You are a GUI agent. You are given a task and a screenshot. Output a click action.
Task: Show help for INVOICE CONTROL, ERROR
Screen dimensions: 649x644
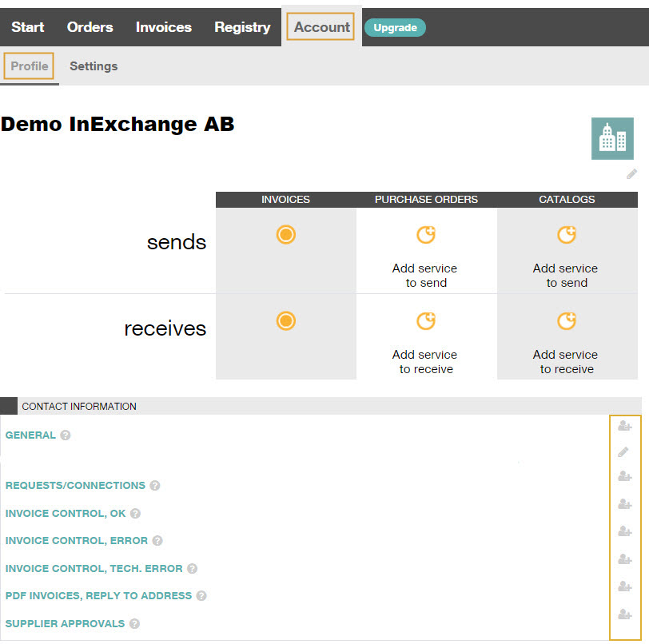(157, 541)
